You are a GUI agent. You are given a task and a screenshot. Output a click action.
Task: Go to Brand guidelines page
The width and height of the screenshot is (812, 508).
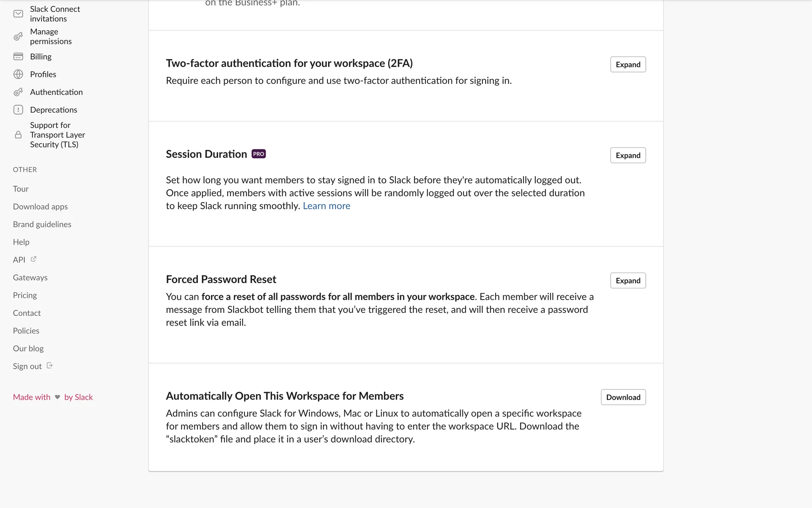[42, 224]
